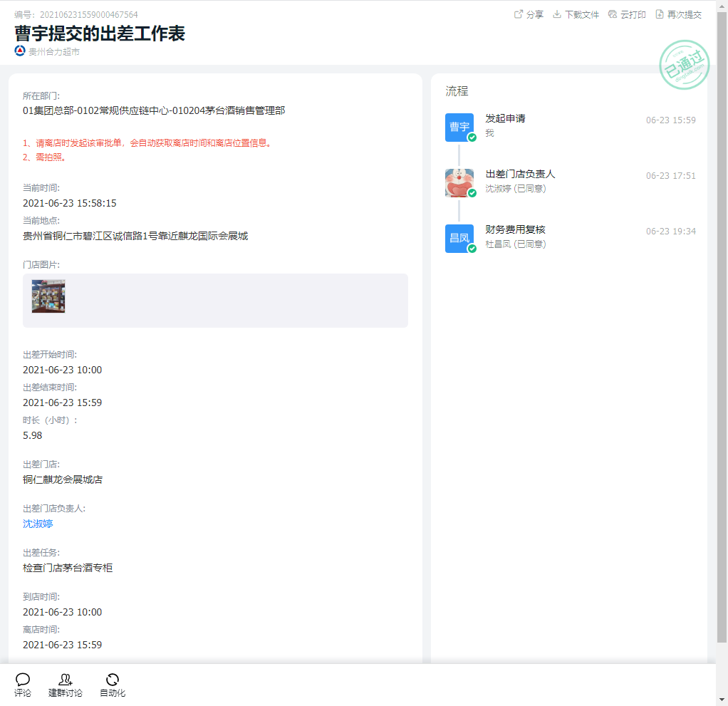Select the 财务费用复核 approval step

[x=515, y=229]
